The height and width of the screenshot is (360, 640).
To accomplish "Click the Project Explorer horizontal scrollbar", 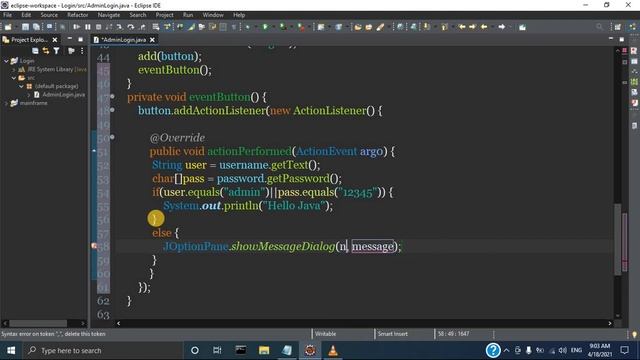I will tap(38, 323).
